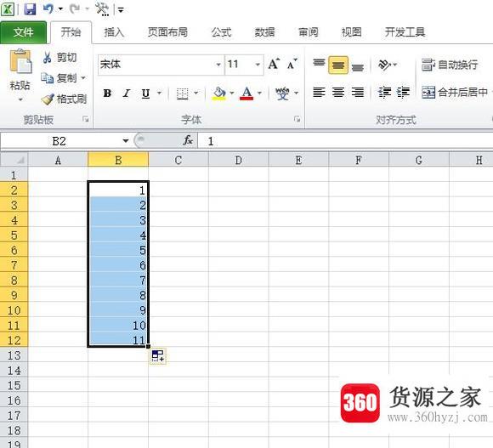Screen dimensions: 493x448
Task: Select the cell containing 10 in column B
Action: pyautogui.click(x=118, y=326)
